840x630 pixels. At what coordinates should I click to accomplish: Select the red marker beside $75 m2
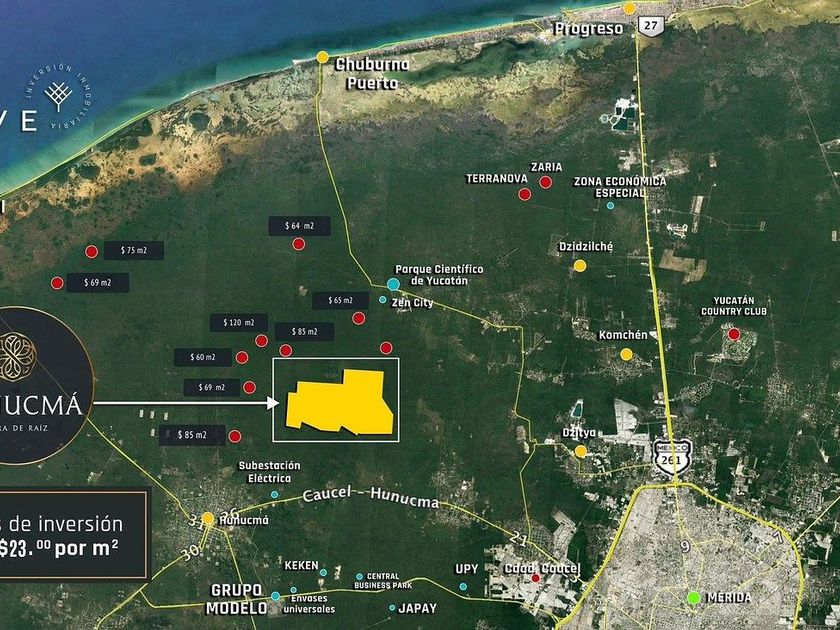click(92, 252)
